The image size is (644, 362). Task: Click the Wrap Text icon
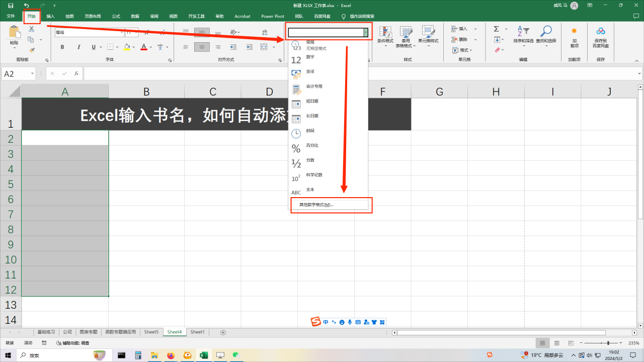(265, 32)
